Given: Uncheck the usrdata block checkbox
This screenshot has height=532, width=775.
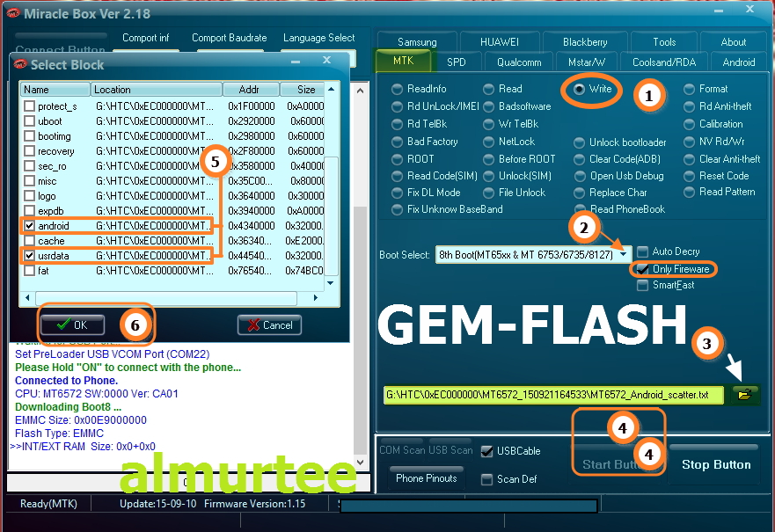Looking at the screenshot, I should (x=30, y=255).
